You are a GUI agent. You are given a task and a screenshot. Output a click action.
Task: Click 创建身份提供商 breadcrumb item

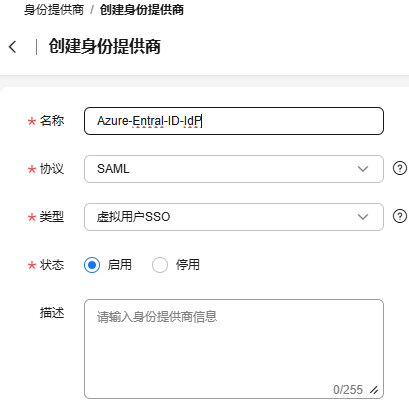click(142, 10)
